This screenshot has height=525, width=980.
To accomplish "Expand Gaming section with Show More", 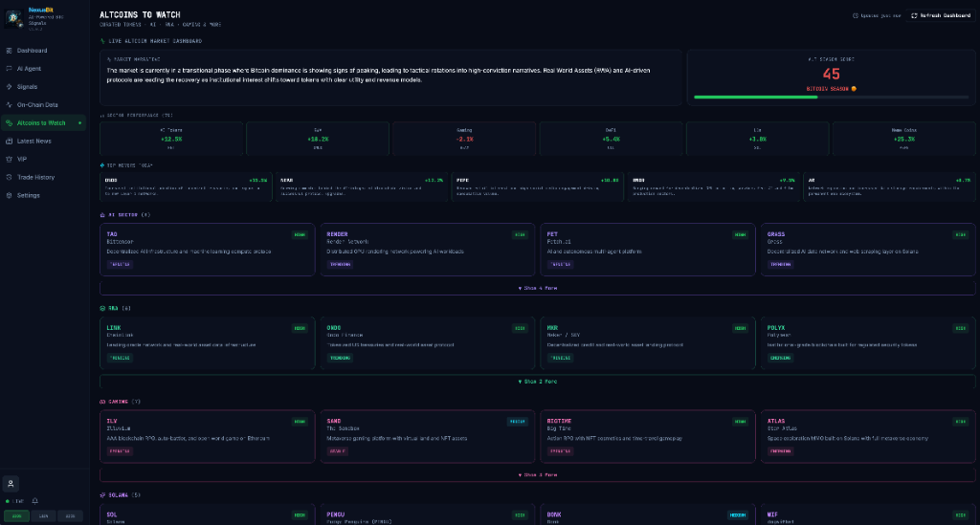I will tap(538, 475).
